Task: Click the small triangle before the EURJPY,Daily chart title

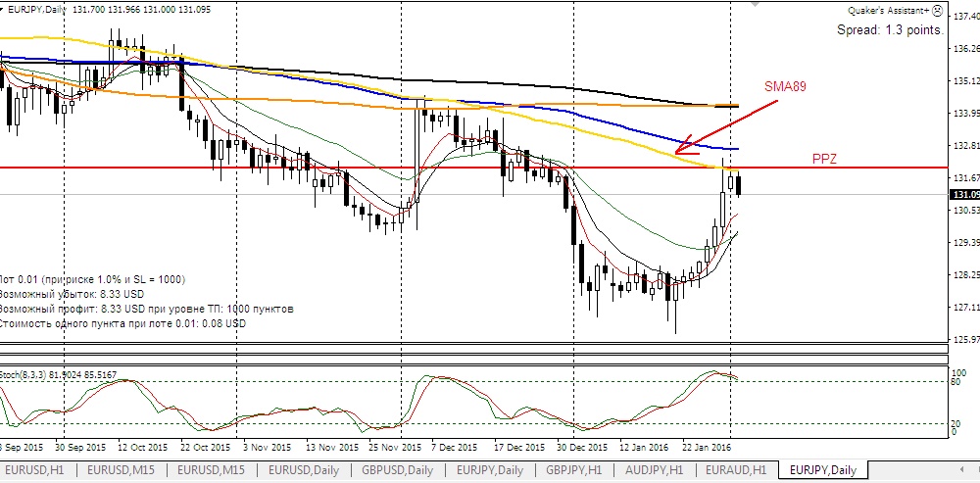Action: 2,10
